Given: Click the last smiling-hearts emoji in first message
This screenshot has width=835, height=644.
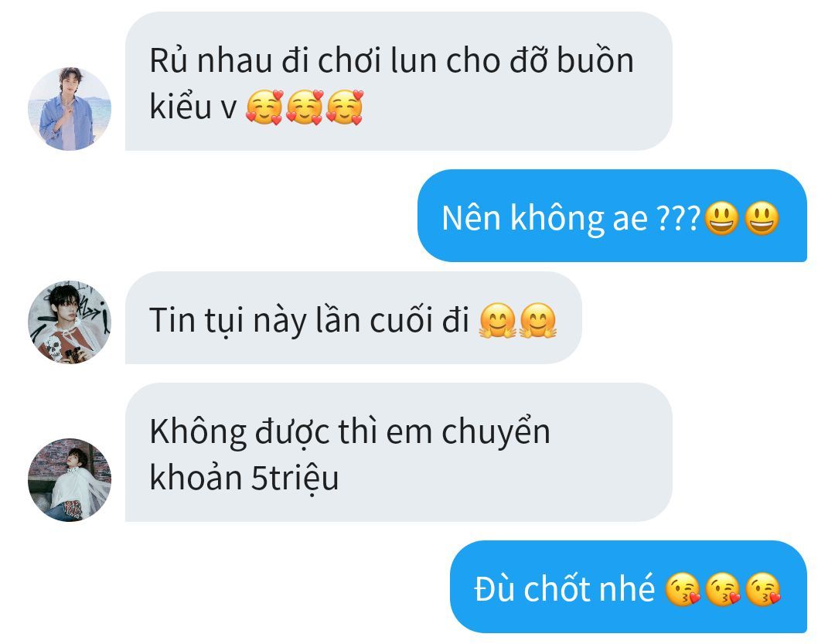Looking at the screenshot, I should (x=345, y=107).
